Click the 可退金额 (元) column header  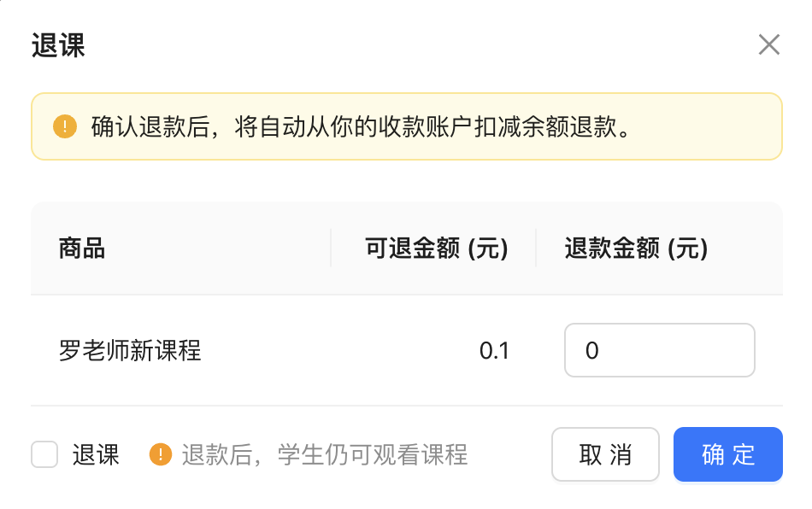click(x=436, y=249)
